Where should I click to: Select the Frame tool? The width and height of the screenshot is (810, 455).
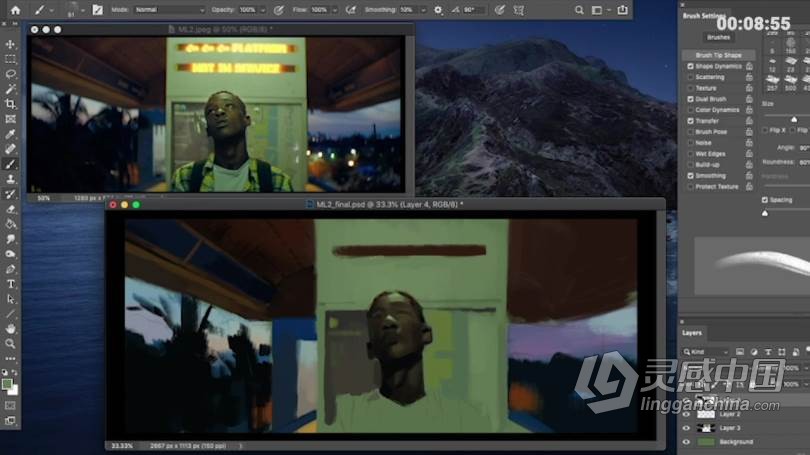[x=10, y=119]
